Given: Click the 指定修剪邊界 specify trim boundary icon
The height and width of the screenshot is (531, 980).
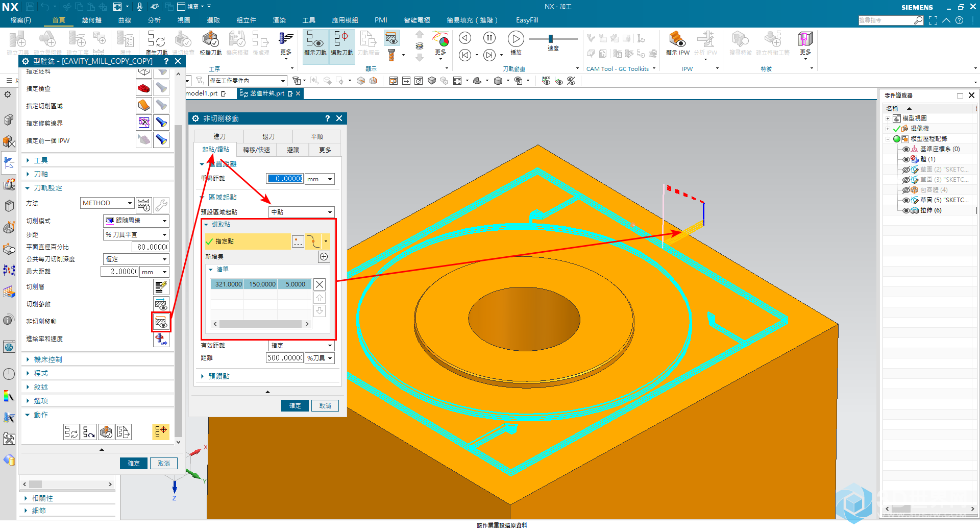Looking at the screenshot, I should (144, 123).
